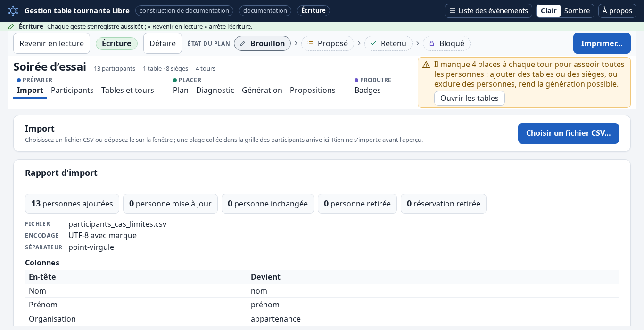The image size is (644, 330).
Task: Click the lock icon on the Bloqué state
Action: pos(432,43)
